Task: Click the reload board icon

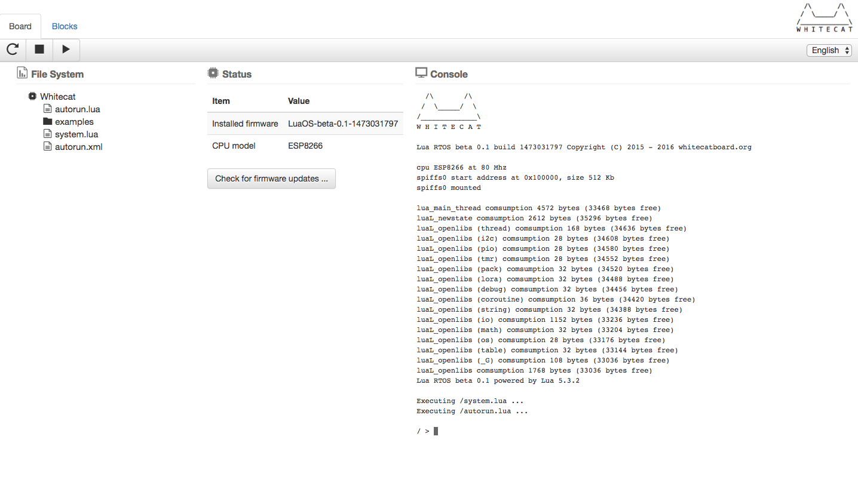Action: [13, 50]
